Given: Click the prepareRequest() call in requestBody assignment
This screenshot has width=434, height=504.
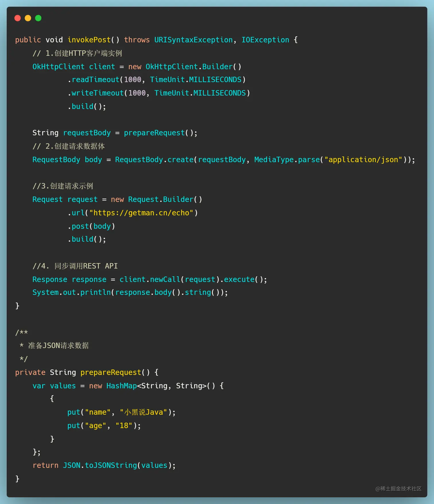Looking at the screenshot, I should pyautogui.click(x=159, y=133).
